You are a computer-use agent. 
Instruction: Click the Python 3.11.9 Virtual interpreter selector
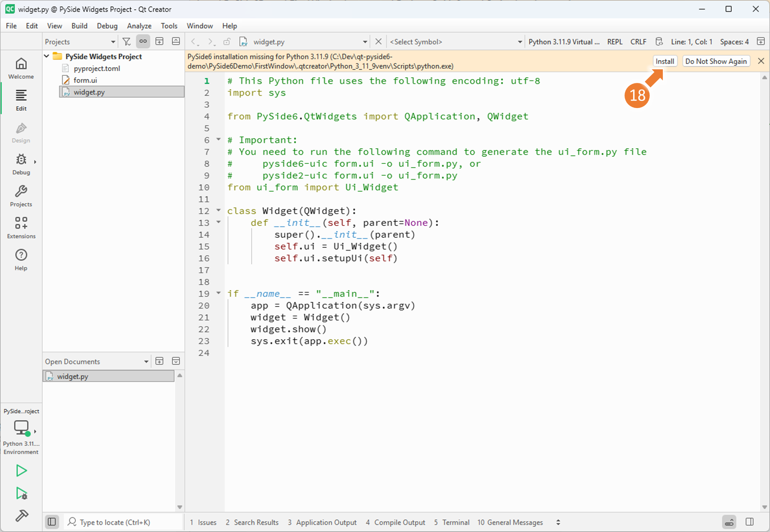coord(564,42)
